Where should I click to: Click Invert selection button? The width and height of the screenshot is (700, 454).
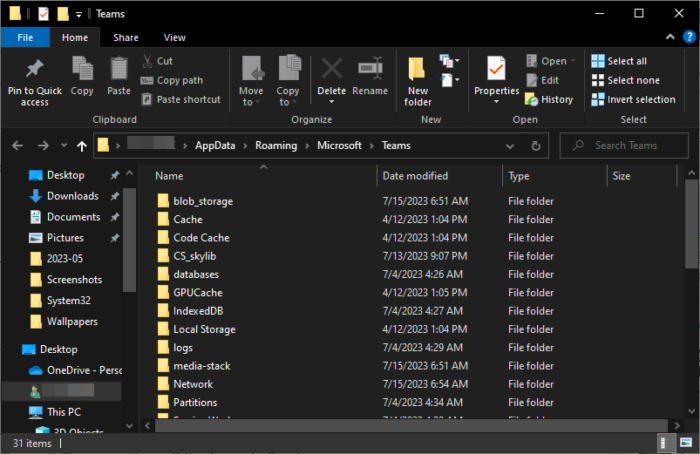(x=633, y=99)
